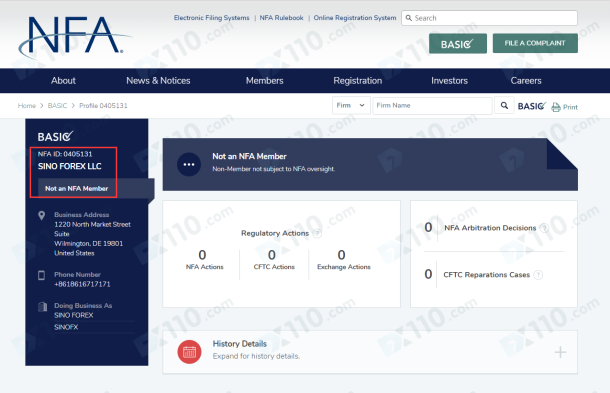Open the Careers menu
The image size is (610, 393).
526,81
